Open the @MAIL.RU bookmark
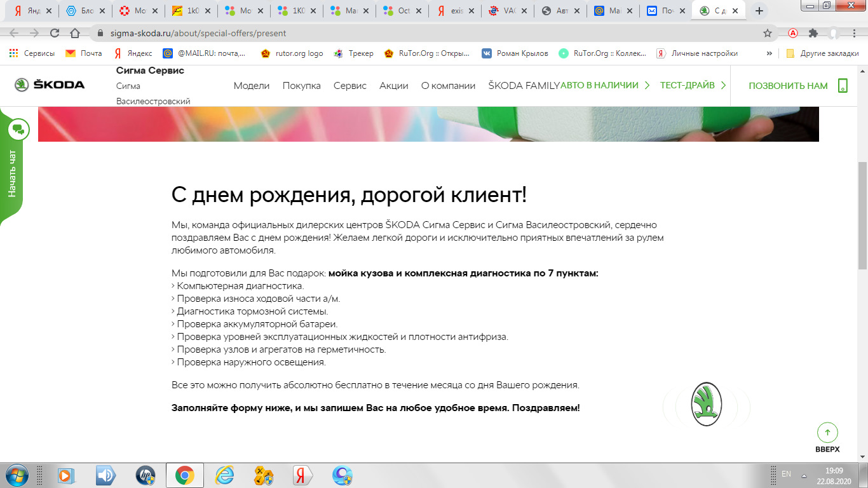Viewport: 868px width, 488px height. (x=204, y=53)
